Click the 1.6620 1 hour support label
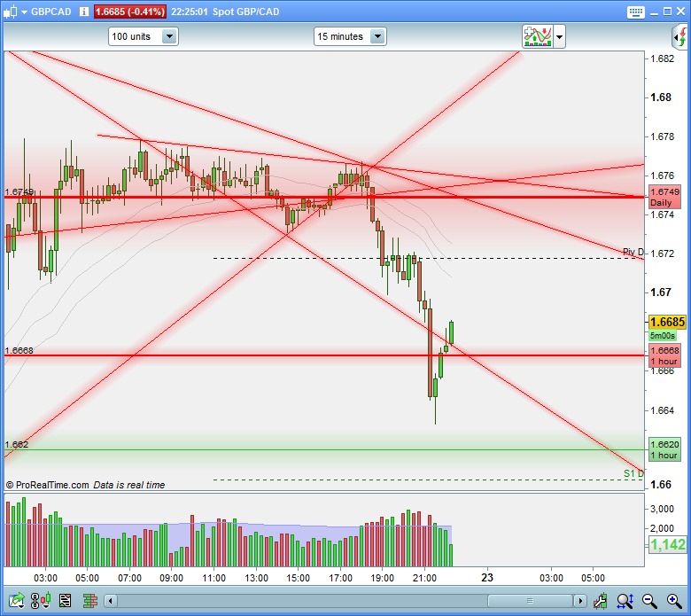 [665, 449]
